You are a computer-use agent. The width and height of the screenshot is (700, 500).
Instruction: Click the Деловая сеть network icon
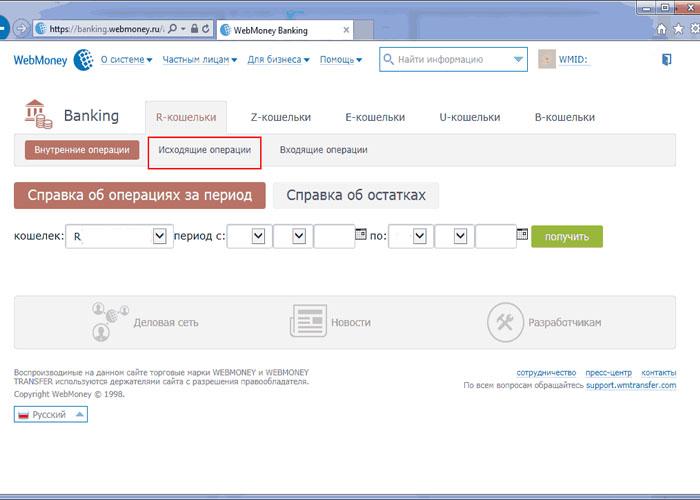coord(110,321)
